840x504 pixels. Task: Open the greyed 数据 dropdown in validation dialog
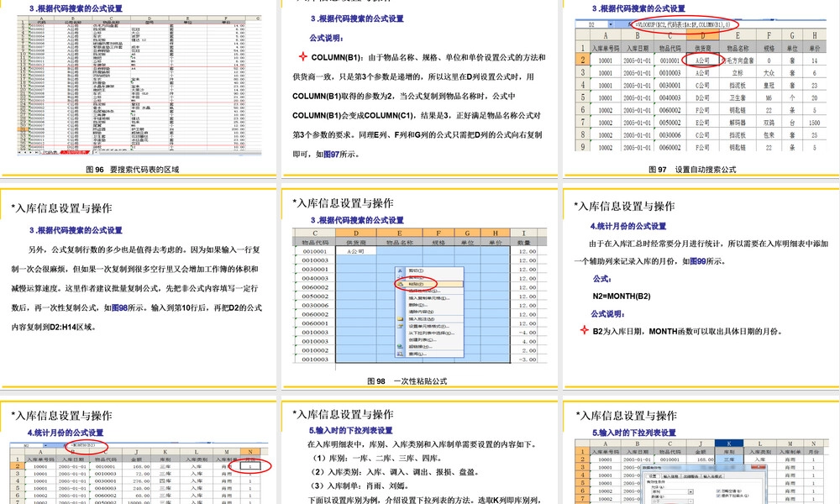690,501
